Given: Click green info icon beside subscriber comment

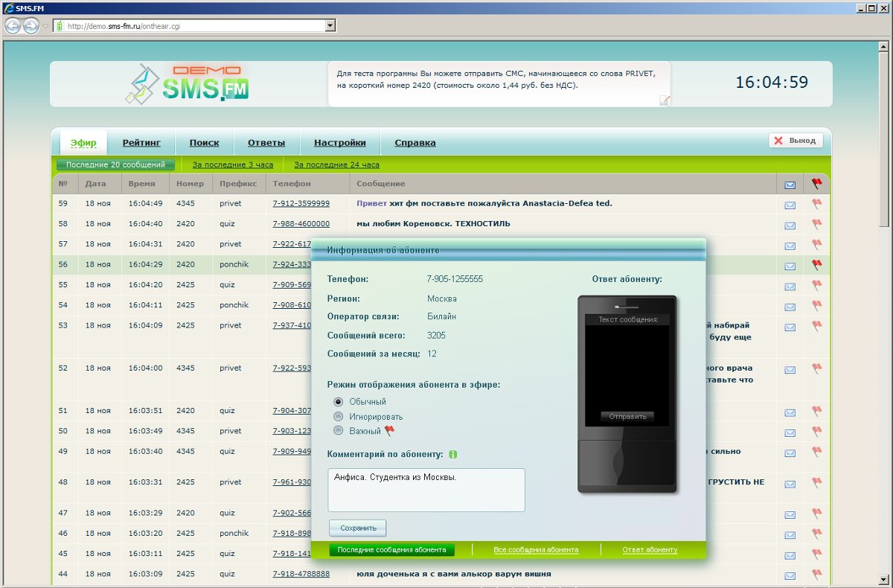Looking at the screenshot, I should point(452,454).
